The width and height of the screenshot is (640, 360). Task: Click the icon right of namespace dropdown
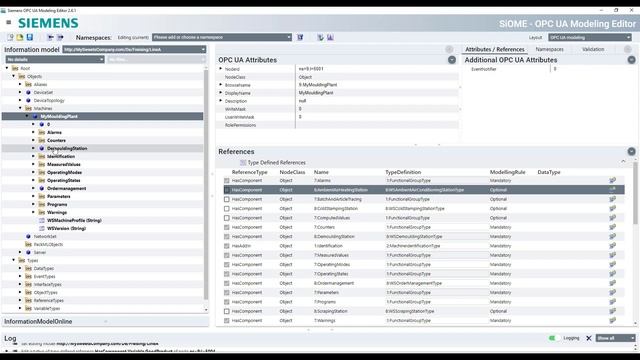pos(300,37)
